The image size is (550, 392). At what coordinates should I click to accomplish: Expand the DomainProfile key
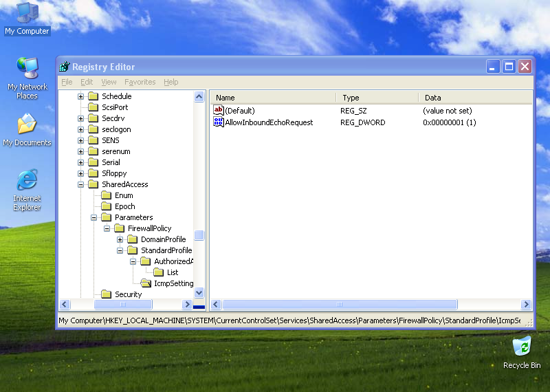pyautogui.click(x=120, y=239)
